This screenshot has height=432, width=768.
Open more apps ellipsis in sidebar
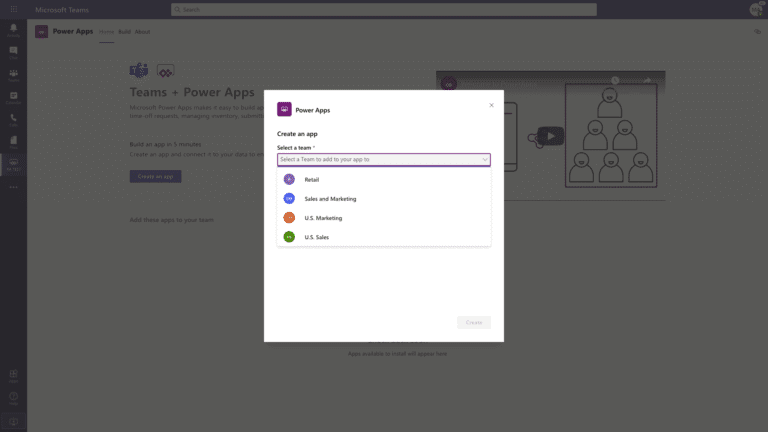pos(13,187)
